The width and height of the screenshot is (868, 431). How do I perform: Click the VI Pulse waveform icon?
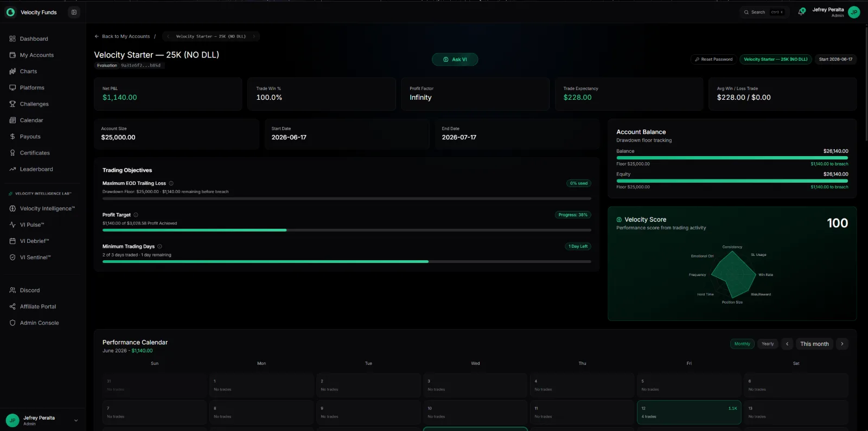(12, 225)
